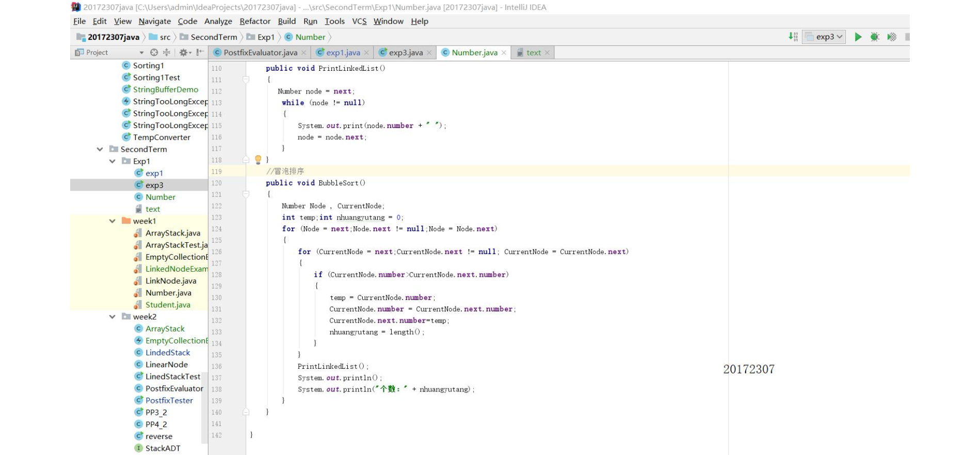Open the Analyze menu

(218, 21)
